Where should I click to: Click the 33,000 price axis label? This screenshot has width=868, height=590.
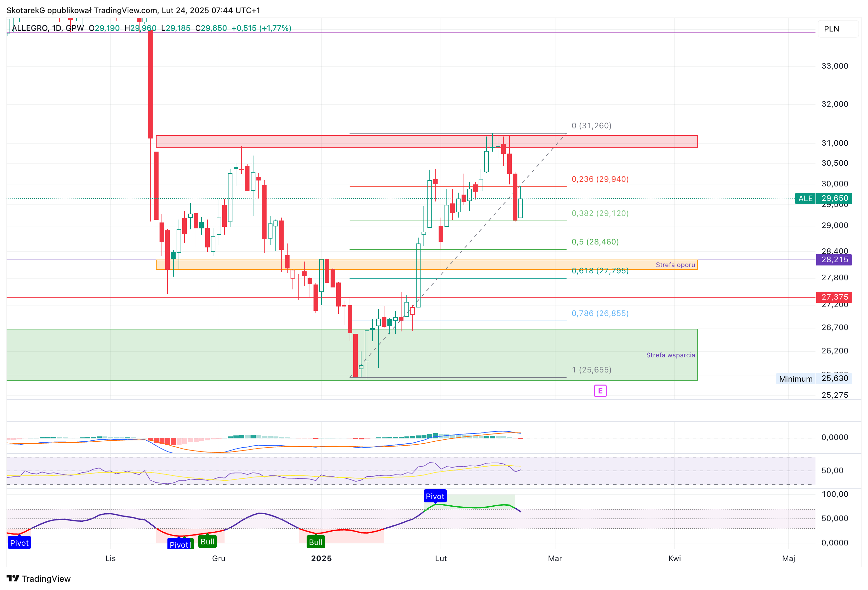[835, 66]
